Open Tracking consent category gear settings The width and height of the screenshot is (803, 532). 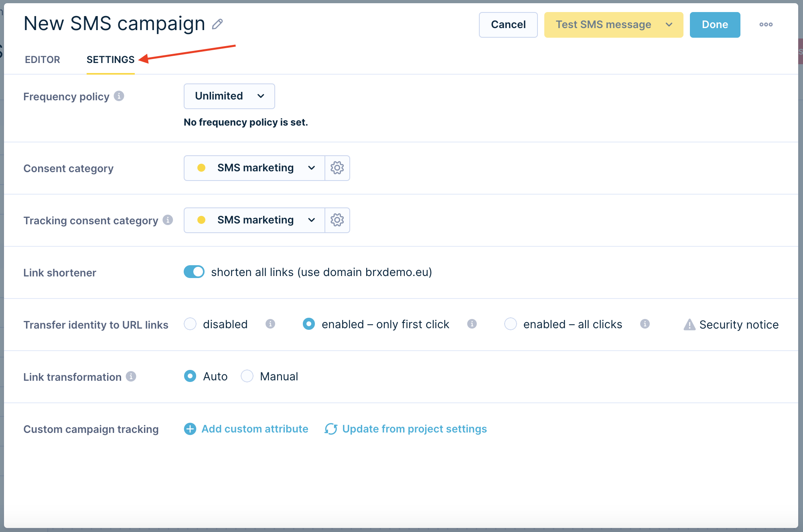(337, 220)
